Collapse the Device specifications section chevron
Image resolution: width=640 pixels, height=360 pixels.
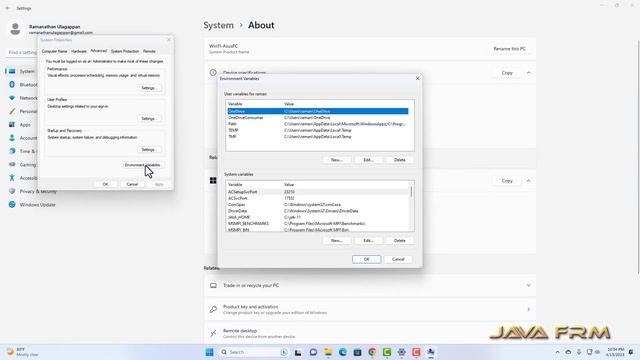click(529, 73)
